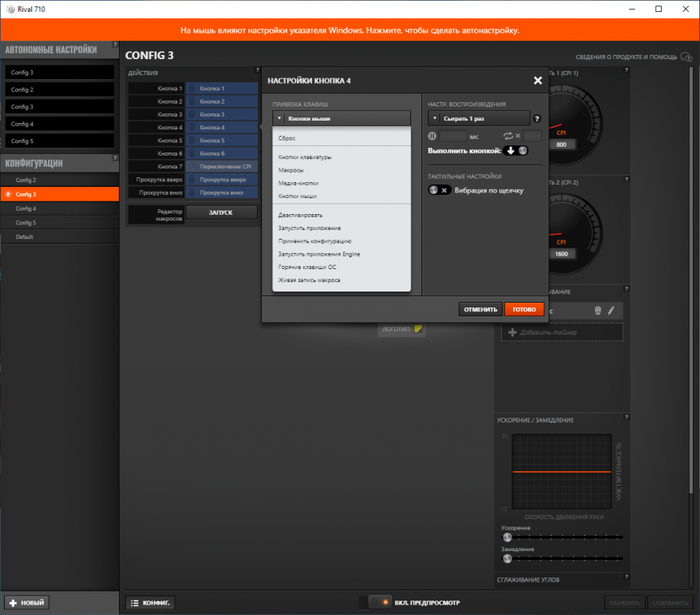The height and width of the screenshot is (615, 700).
Task: Select the active Config 3 radio indicator
Action: point(8,194)
